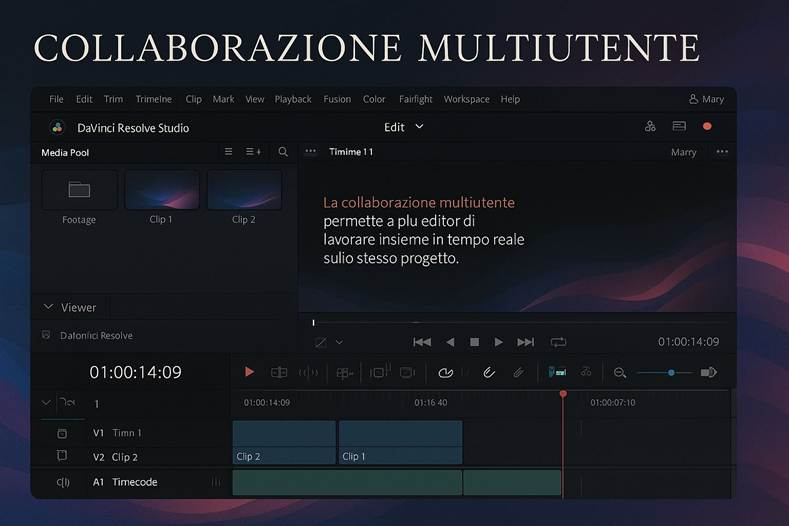Click the Overwrite Clip tool

pyautogui.click(x=407, y=372)
